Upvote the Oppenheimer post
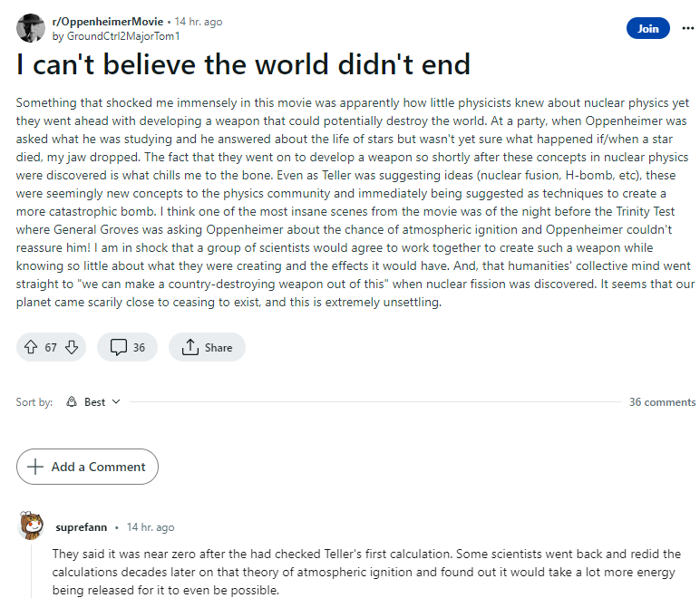 point(31,347)
